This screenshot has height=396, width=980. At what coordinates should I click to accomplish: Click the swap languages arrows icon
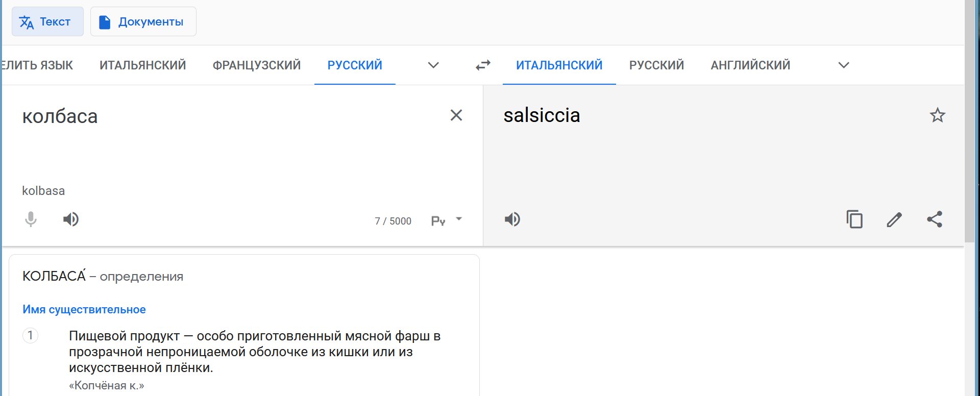point(483,65)
